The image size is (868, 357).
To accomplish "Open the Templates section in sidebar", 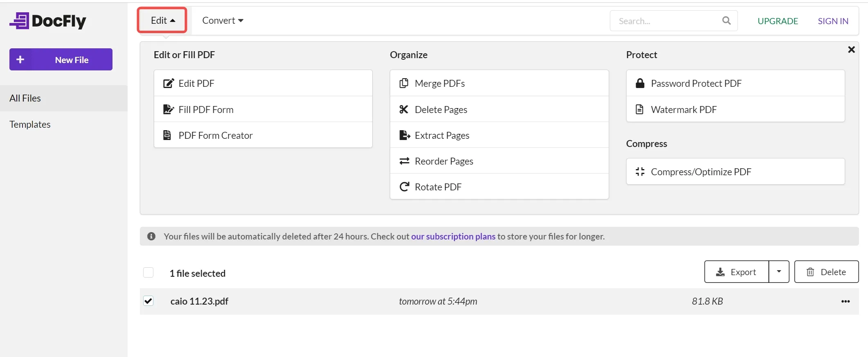I will 30,124.
